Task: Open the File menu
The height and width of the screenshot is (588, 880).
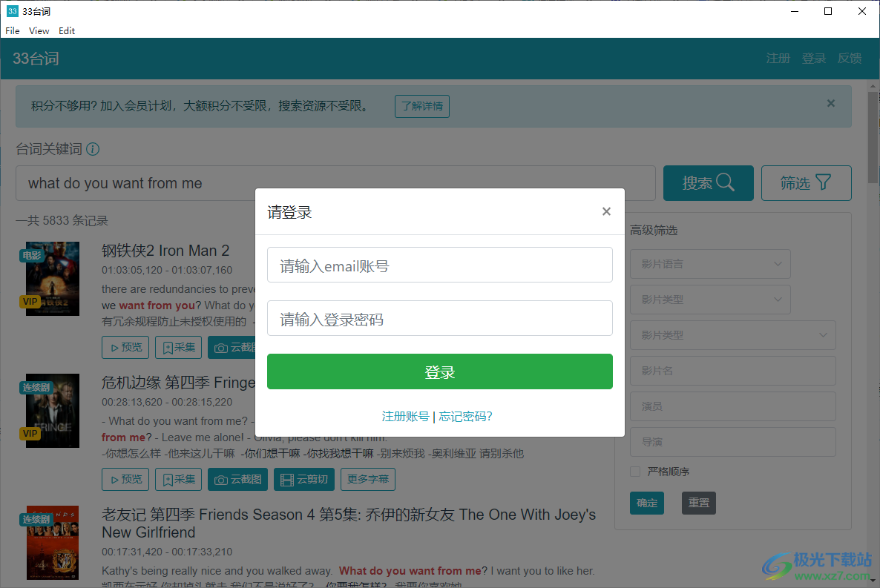Action: 13,31
